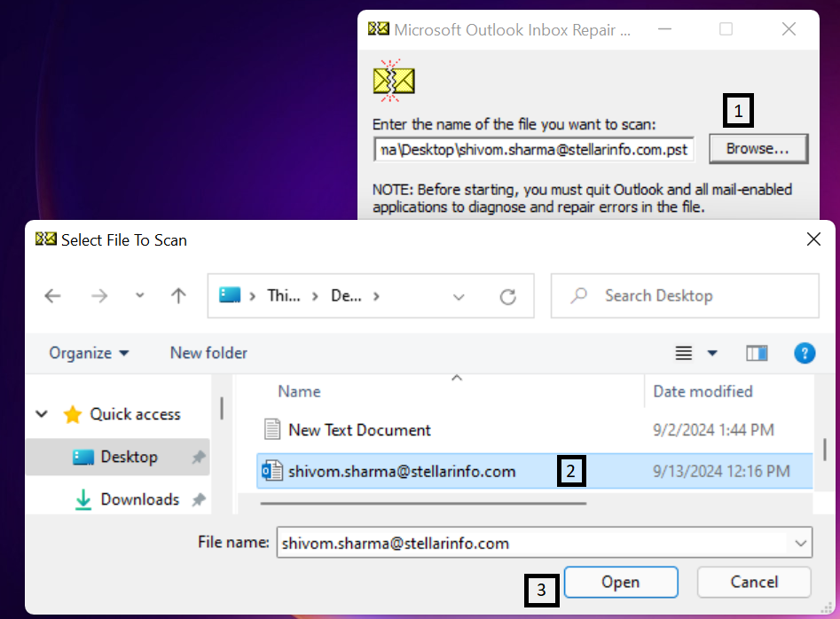Click the This PC icon in address bar
The width and height of the screenshot is (840, 619).
(x=230, y=295)
